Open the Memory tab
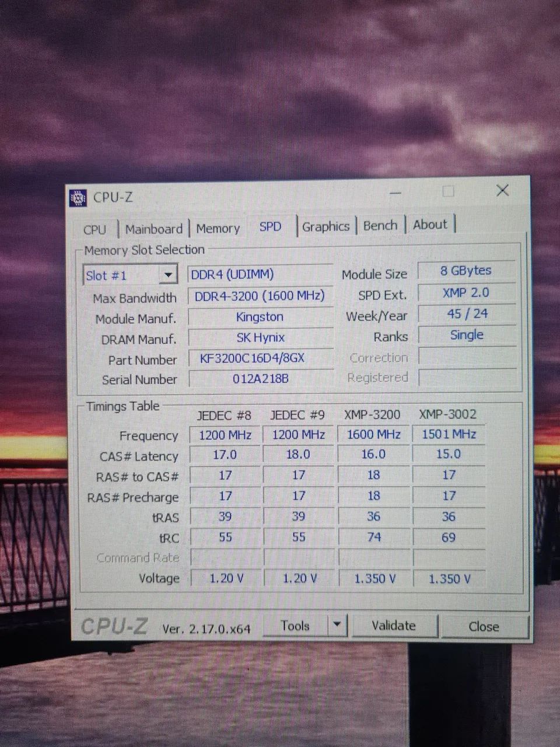560x747 pixels. click(x=218, y=228)
